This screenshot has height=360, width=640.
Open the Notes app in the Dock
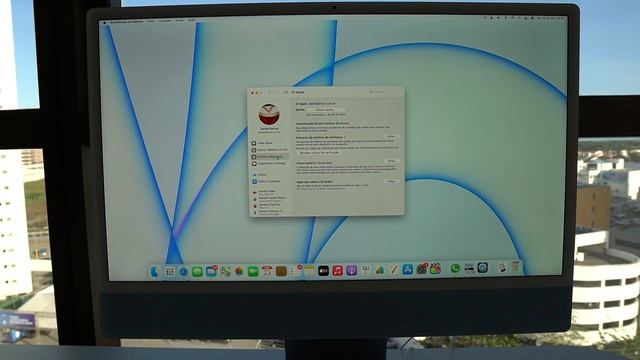[309, 271]
